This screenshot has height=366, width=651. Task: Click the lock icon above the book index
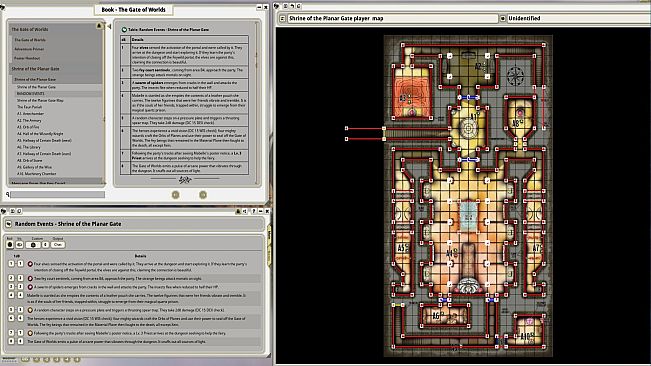(x=99, y=26)
